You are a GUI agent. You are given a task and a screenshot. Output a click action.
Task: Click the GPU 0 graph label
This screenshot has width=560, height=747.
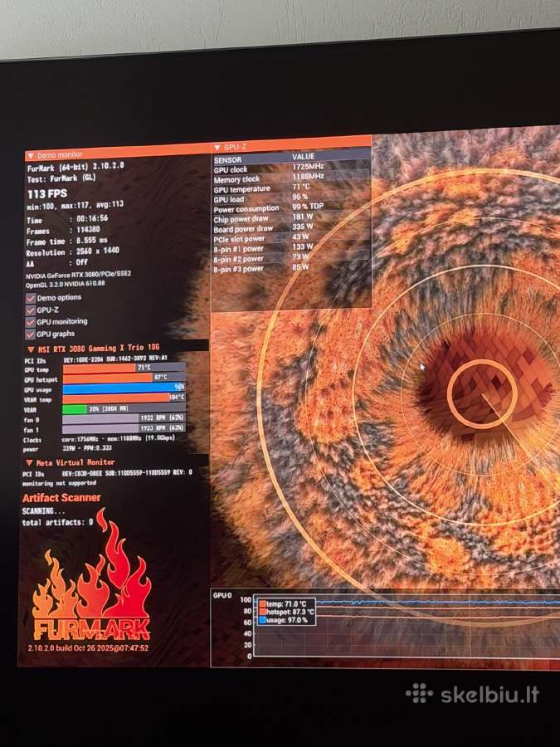222,595
